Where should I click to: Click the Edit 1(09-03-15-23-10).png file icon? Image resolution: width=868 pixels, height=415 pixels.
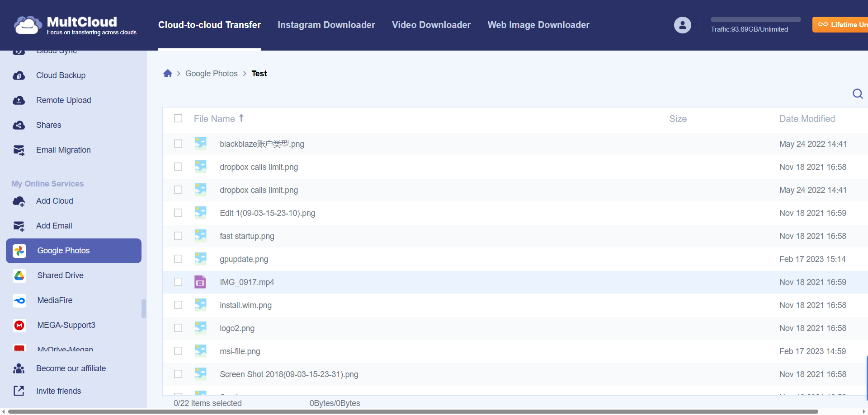point(200,213)
